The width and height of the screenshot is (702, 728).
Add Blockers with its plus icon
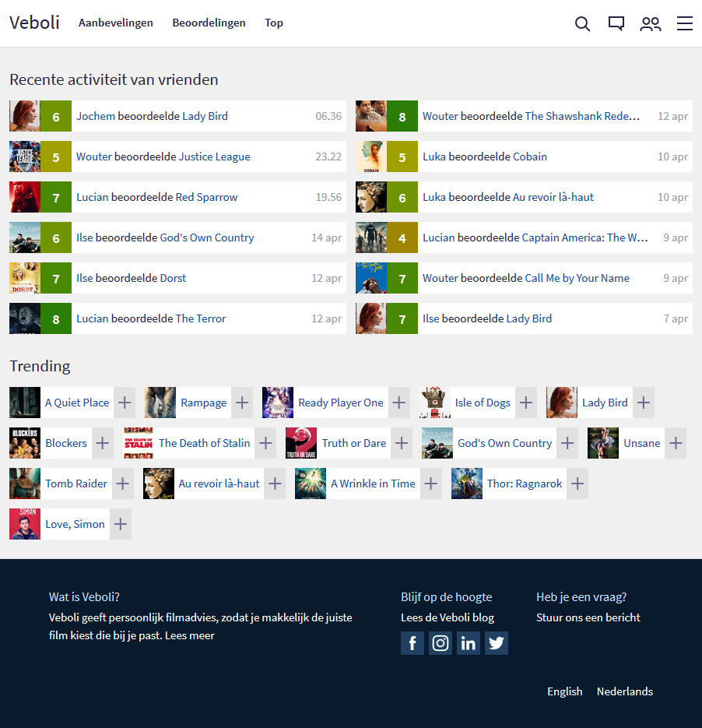click(103, 443)
